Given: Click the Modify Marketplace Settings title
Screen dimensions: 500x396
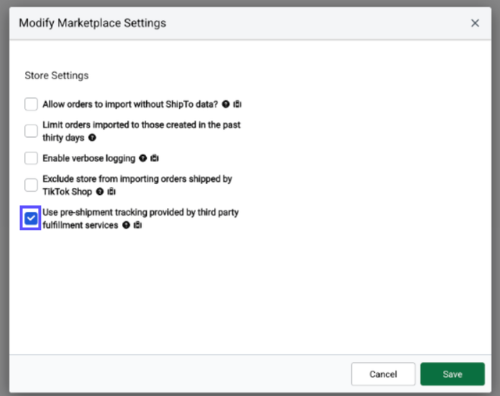Looking at the screenshot, I should click(92, 23).
